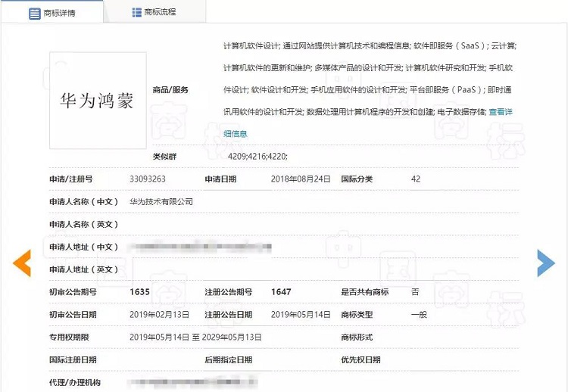Click the exclusive rights period date range
568x392 pixels.
[195, 338]
